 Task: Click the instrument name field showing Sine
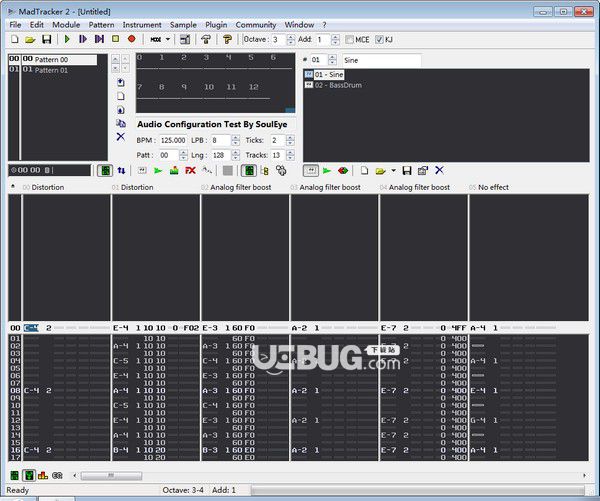pos(381,60)
